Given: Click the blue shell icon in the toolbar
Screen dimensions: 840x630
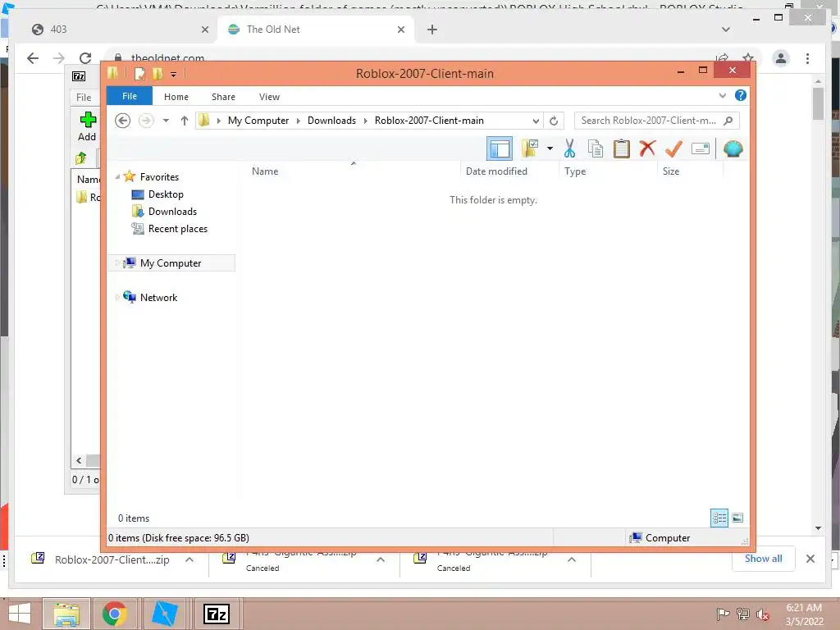Looking at the screenshot, I should [x=733, y=148].
